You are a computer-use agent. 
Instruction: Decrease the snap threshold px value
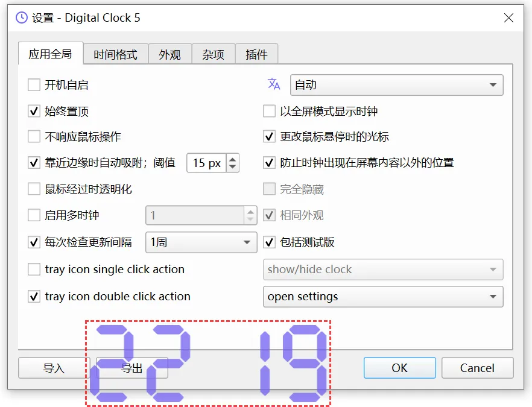(x=232, y=167)
